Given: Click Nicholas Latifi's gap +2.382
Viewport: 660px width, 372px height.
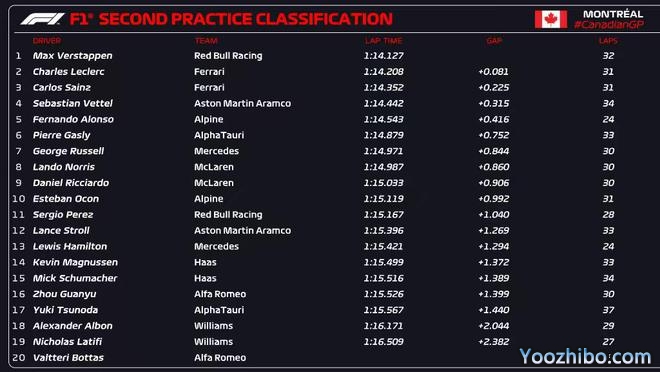Looking at the screenshot, I should pos(493,342).
